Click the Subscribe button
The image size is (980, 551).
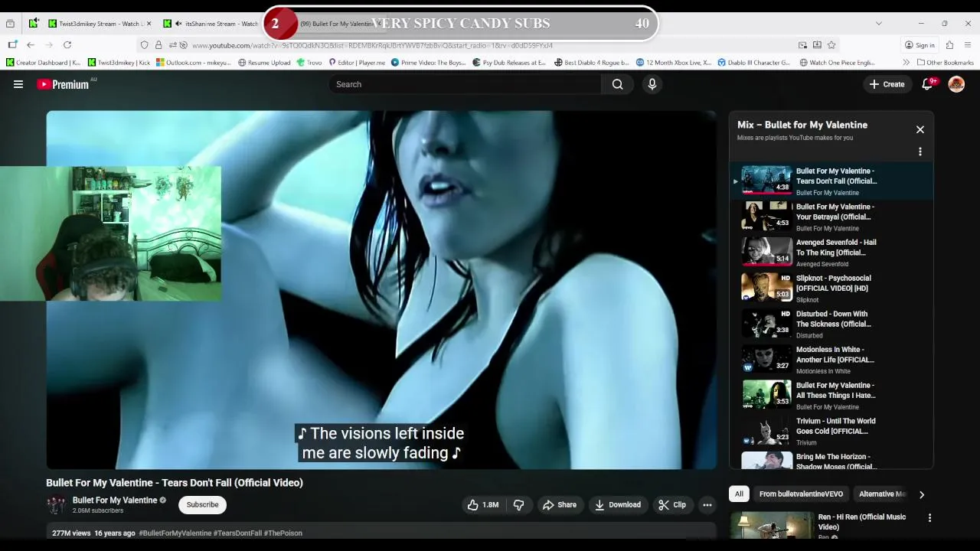203,505
